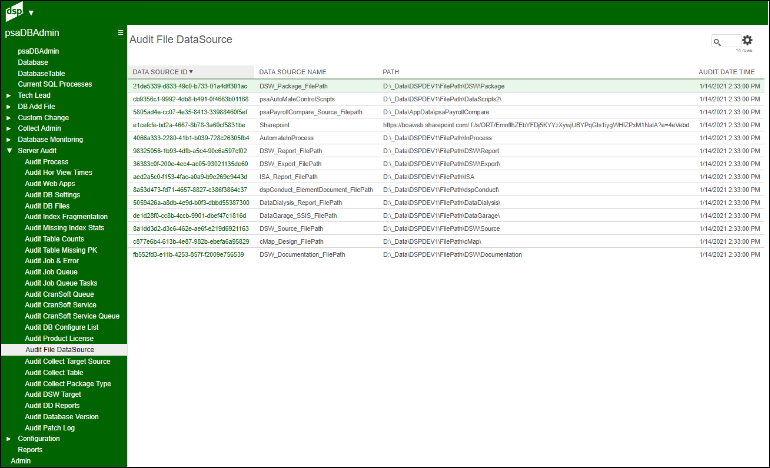This screenshot has height=468, width=770.
Task: Select the DSW_Report_FilePath row
Action: pos(446,151)
